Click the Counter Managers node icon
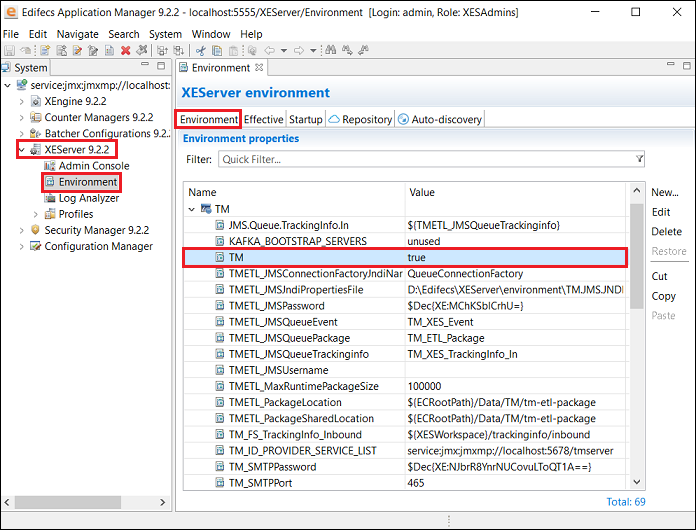 pyautogui.click(x=36, y=117)
